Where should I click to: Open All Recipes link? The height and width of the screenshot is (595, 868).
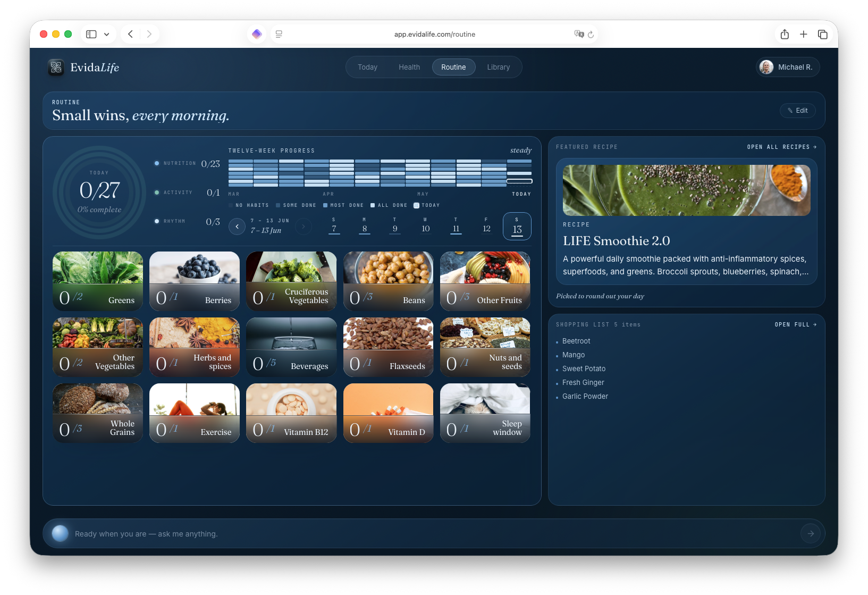coord(782,147)
